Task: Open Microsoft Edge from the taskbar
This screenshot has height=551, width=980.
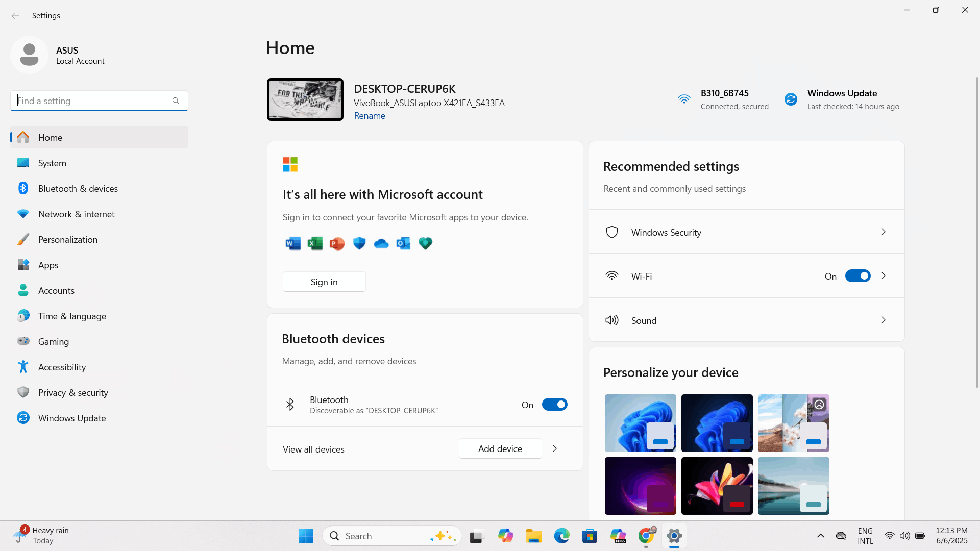Action: pos(561,536)
